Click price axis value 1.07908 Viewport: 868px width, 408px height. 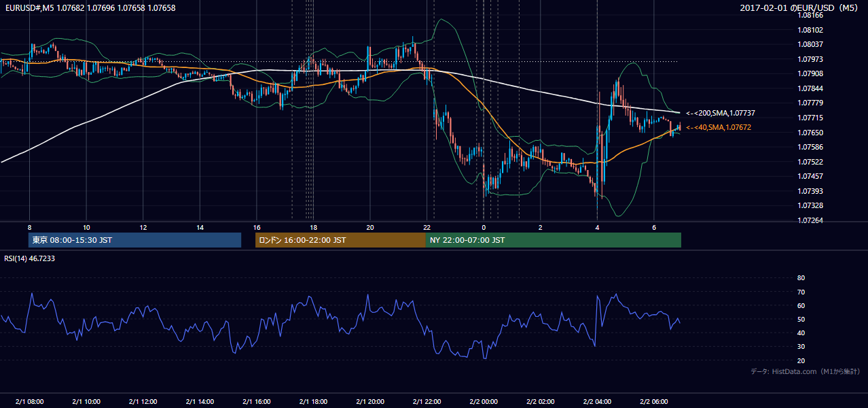pos(810,73)
